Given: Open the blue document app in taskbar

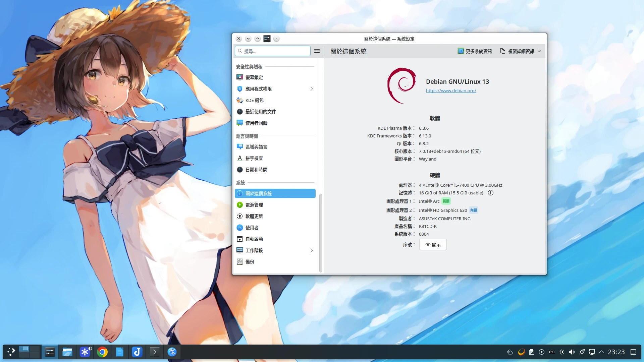Looking at the screenshot, I should tap(120, 352).
